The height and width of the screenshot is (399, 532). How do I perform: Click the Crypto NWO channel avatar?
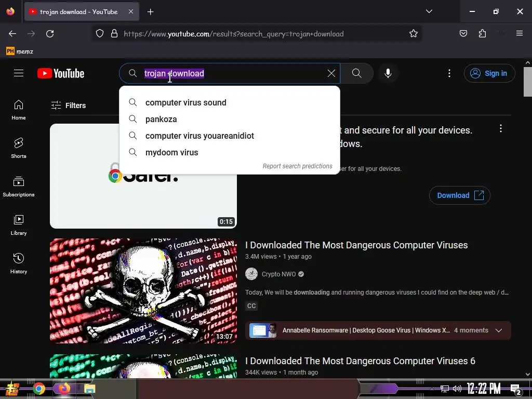coord(251,274)
